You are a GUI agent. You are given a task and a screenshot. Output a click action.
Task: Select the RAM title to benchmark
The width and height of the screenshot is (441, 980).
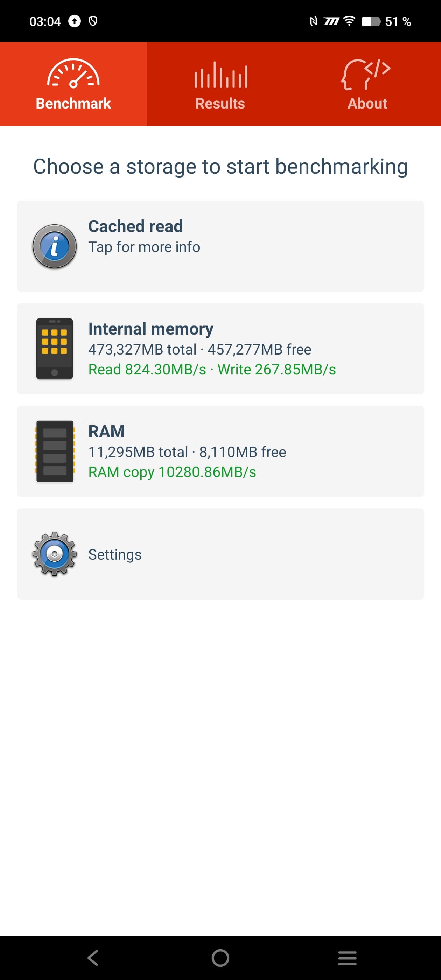(106, 432)
